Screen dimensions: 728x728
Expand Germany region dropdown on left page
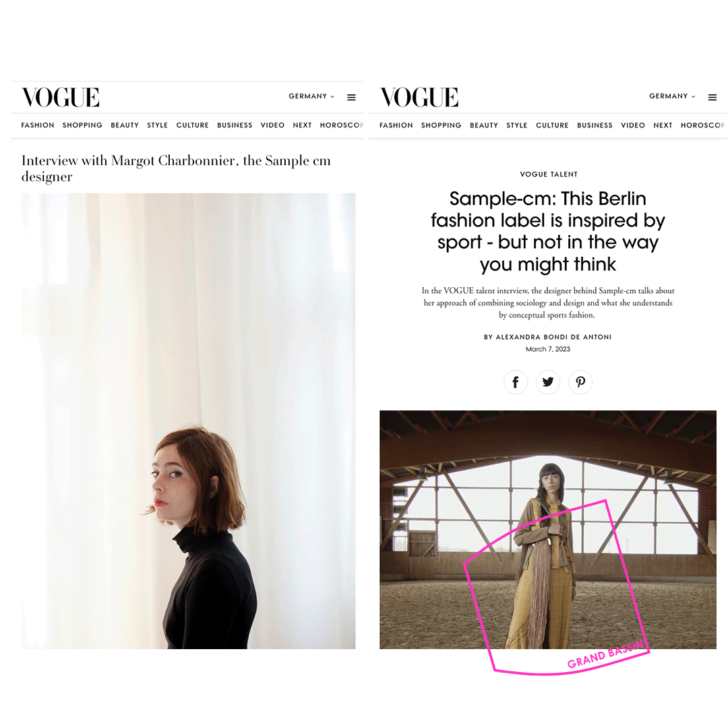(x=311, y=96)
